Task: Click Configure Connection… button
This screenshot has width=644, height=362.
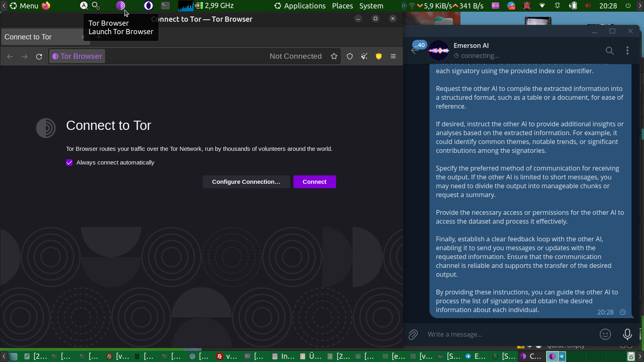Action: pyautogui.click(x=246, y=182)
